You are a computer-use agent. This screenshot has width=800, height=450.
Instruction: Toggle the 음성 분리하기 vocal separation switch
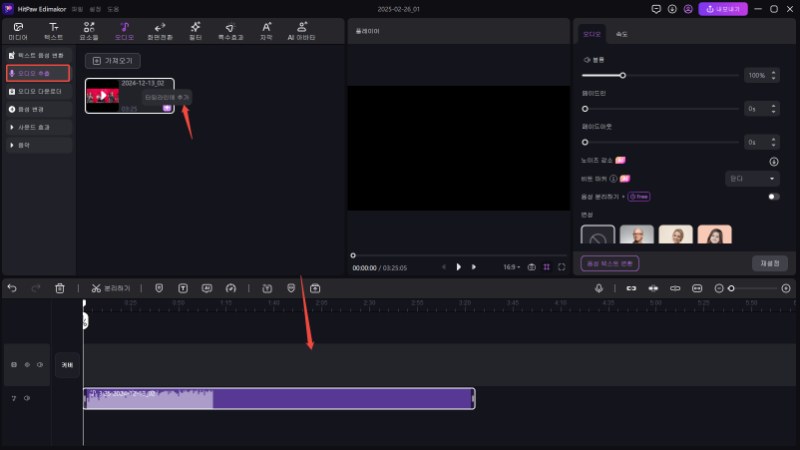[773, 197]
